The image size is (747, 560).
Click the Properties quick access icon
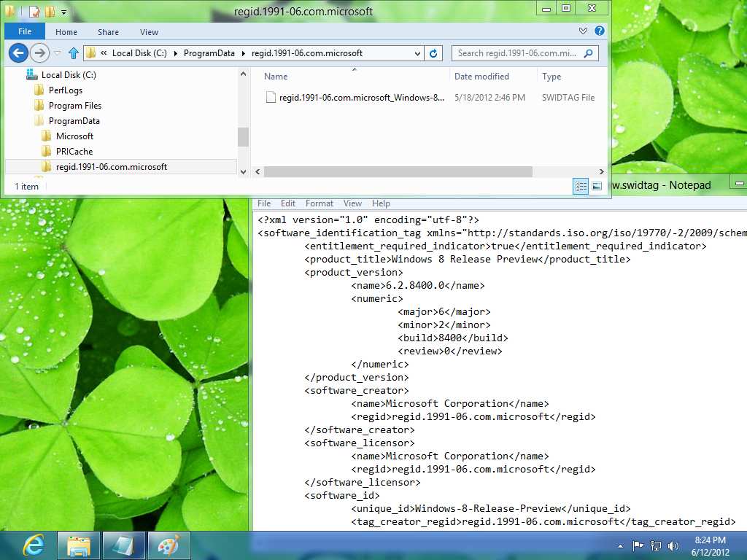[34, 10]
